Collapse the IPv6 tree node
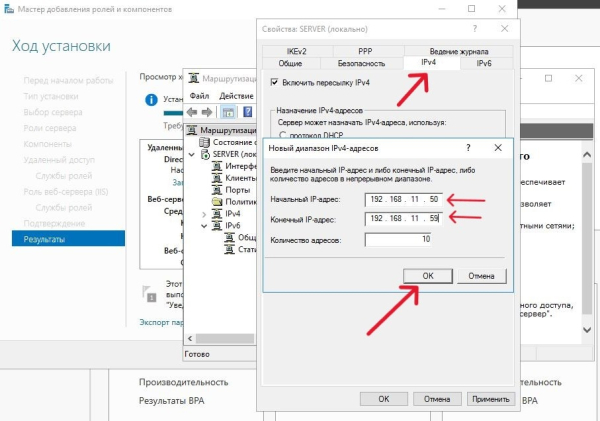This screenshot has width=600, height=421. pyautogui.click(x=204, y=226)
